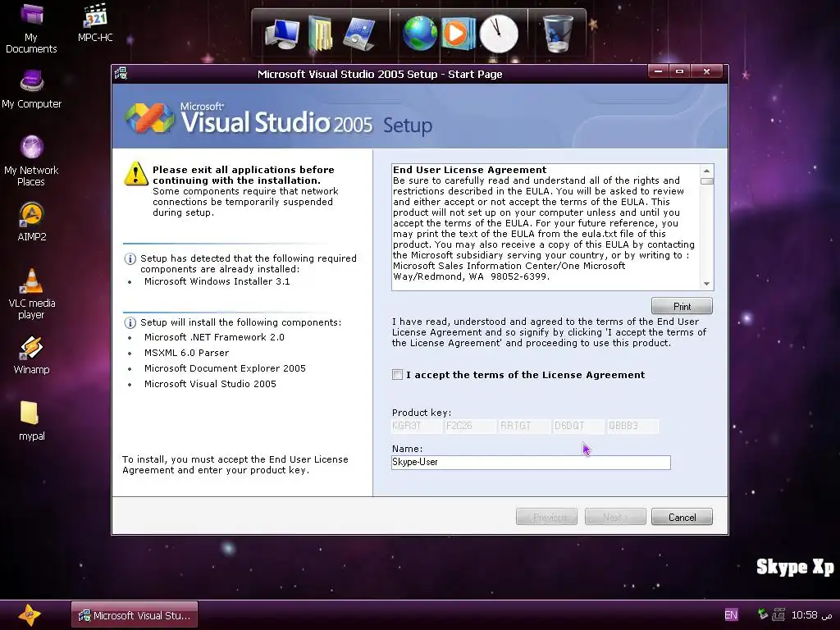Screen dimensions: 840x630
Task: Launch MPC-HC from the desktop
Action: pos(95,22)
